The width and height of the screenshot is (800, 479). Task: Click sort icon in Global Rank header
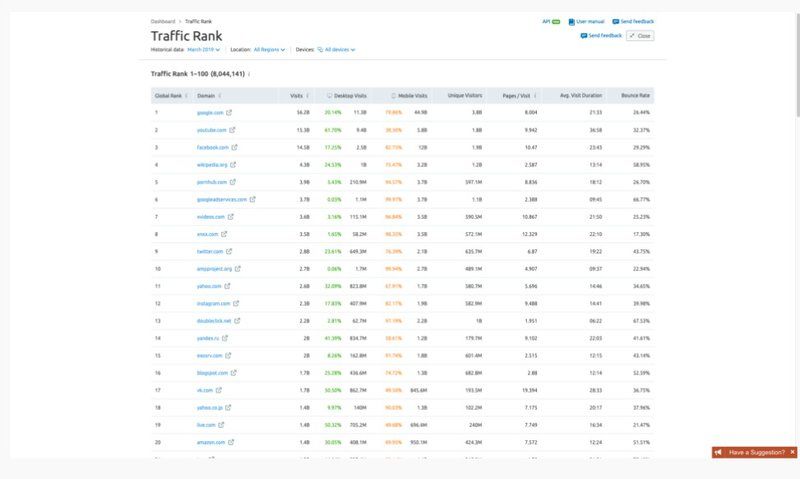(x=186, y=96)
